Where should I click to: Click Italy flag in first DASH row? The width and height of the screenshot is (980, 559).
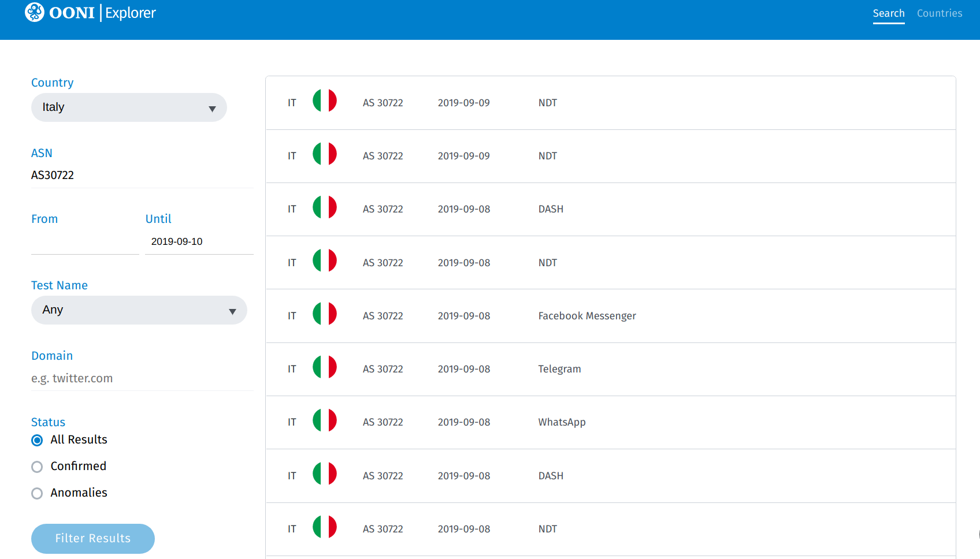pyautogui.click(x=325, y=207)
